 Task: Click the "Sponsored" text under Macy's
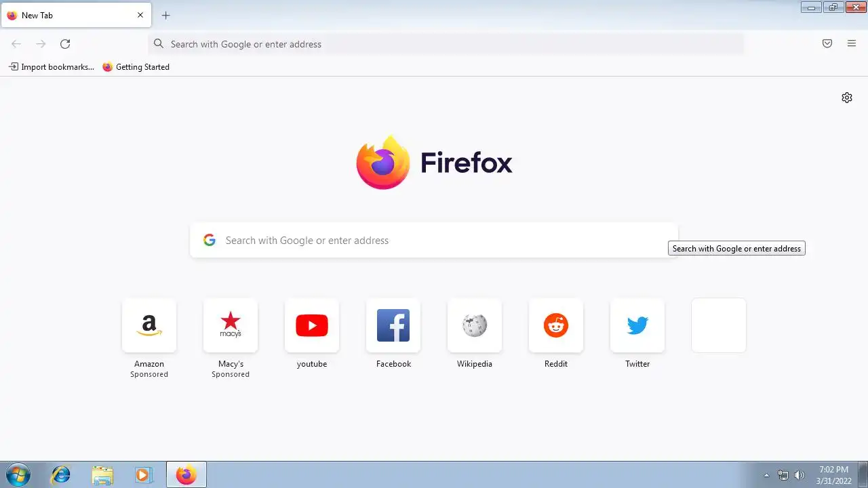click(x=231, y=374)
